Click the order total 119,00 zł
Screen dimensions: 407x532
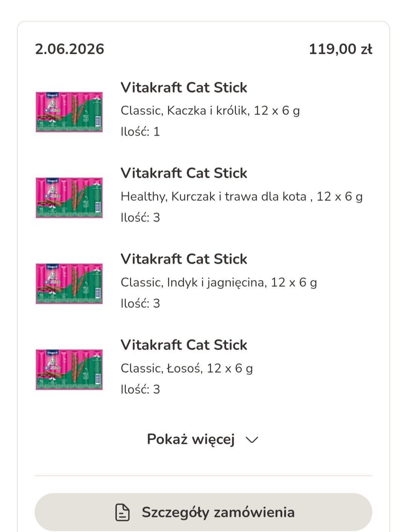click(x=341, y=49)
